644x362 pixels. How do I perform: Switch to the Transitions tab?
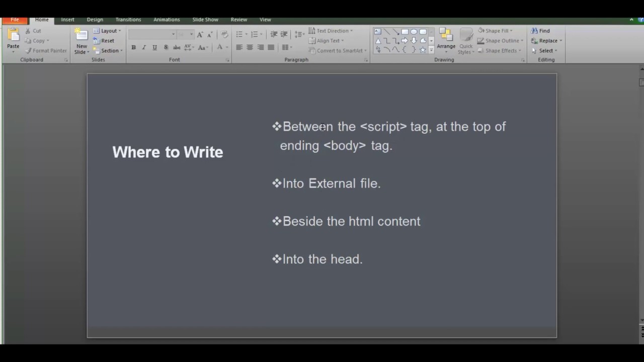point(128,20)
